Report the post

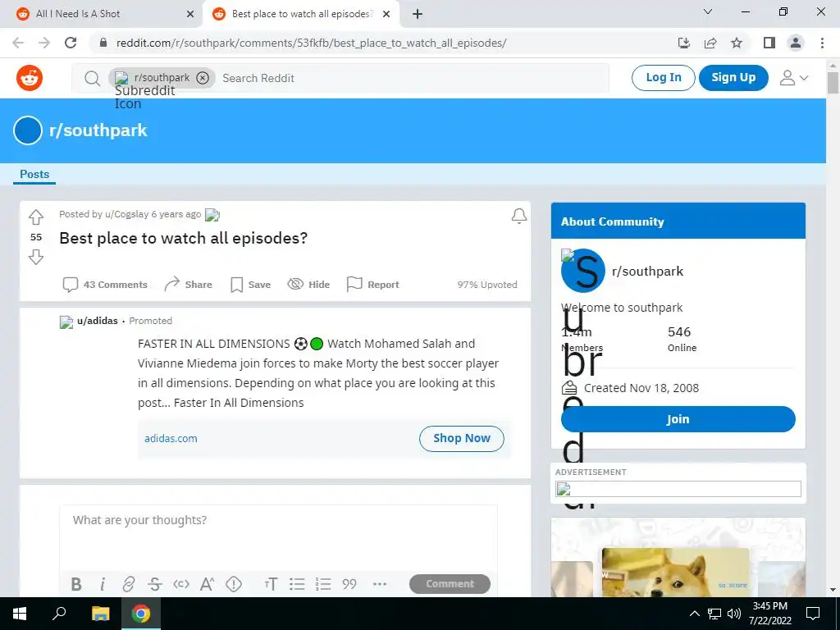click(373, 285)
